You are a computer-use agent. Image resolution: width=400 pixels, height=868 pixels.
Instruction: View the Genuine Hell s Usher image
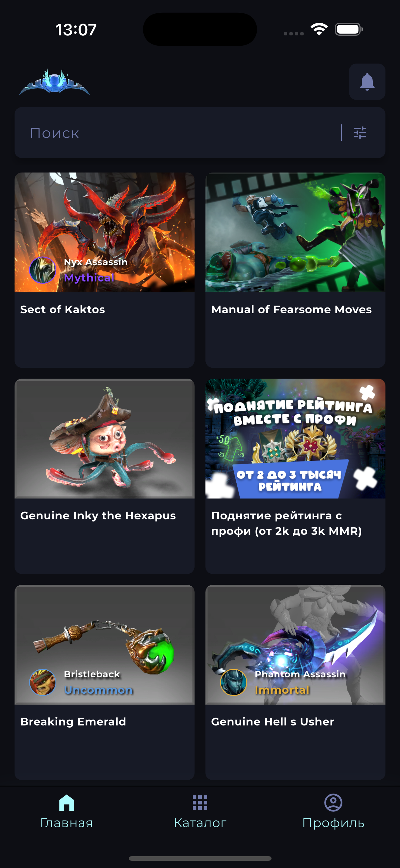point(295,645)
